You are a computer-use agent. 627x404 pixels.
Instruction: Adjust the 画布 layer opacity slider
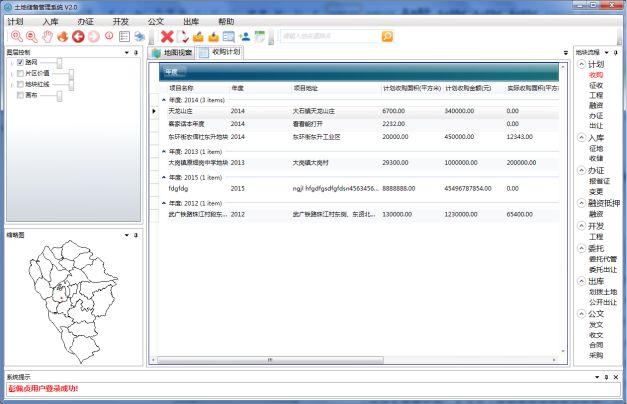pos(59,95)
